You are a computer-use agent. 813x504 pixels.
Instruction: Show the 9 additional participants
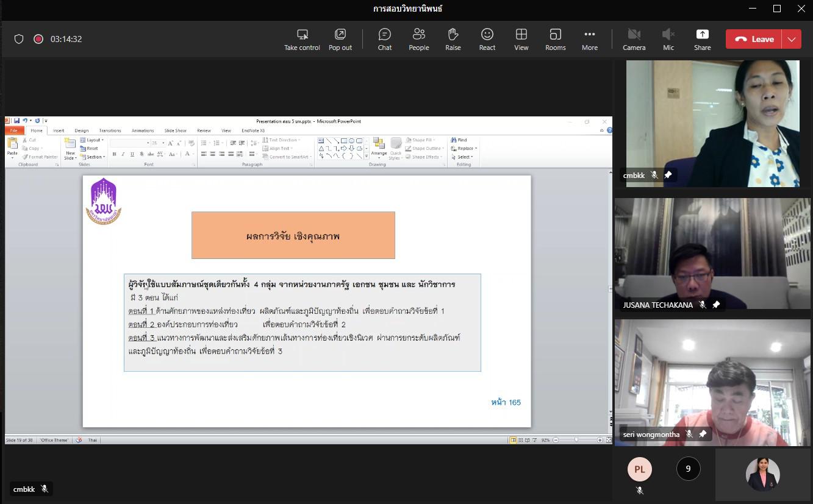689,469
